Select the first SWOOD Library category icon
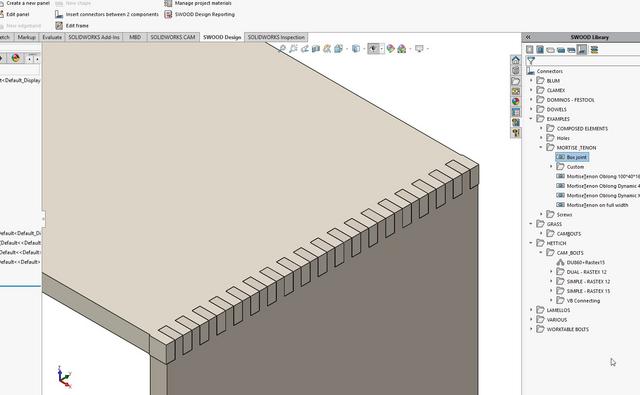This screenshot has width=640, height=395. point(530,50)
